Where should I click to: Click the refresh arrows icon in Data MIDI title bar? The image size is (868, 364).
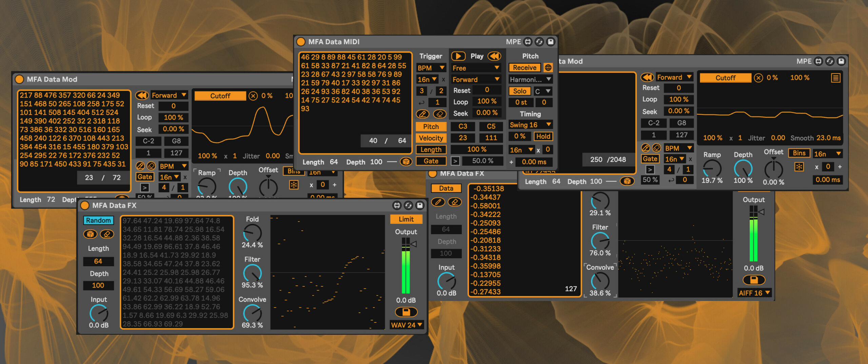[x=539, y=42]
